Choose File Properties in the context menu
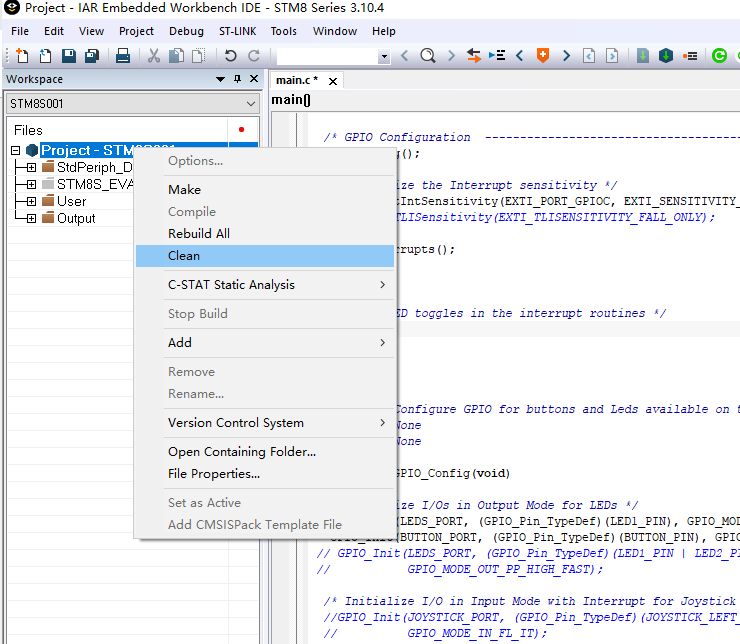This screenshot has height=644, width=740. click(x=265, y=474)
